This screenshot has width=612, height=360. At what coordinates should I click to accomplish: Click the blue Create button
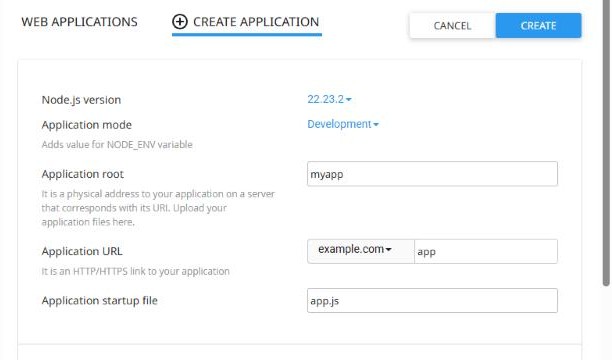[x=538, y=26]
